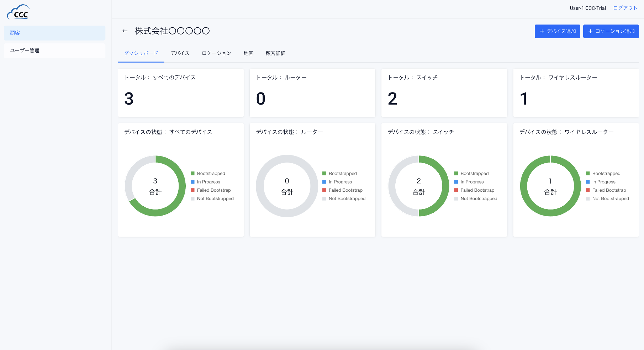Toggle Bootstrapped legend swatch in スイッチ chart
This screenshot has width=644, height=350.
point(456,174)
